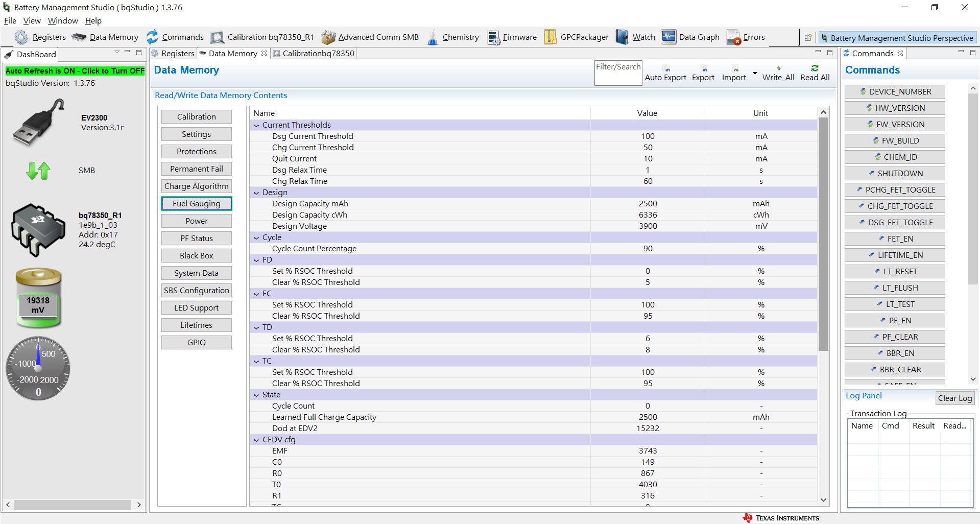Click the Commands list vertical scrollbar
Screen dimensions: 980x524
coord(973,189)
